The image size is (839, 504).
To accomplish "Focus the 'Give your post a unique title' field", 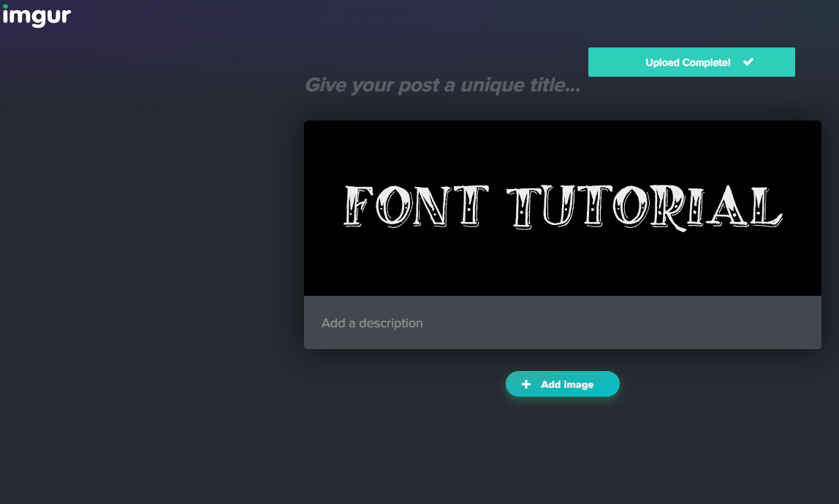I will 442,85.
